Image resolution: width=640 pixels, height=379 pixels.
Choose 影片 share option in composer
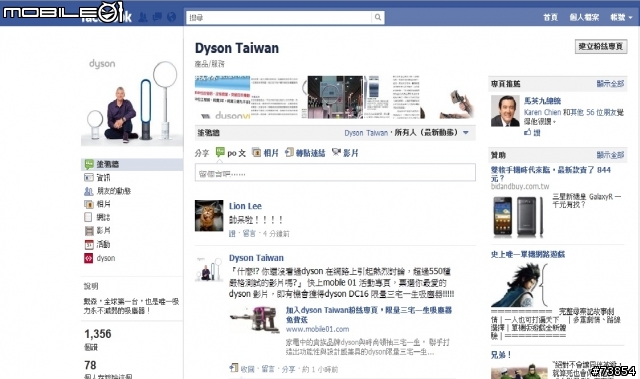coord(345,153)
